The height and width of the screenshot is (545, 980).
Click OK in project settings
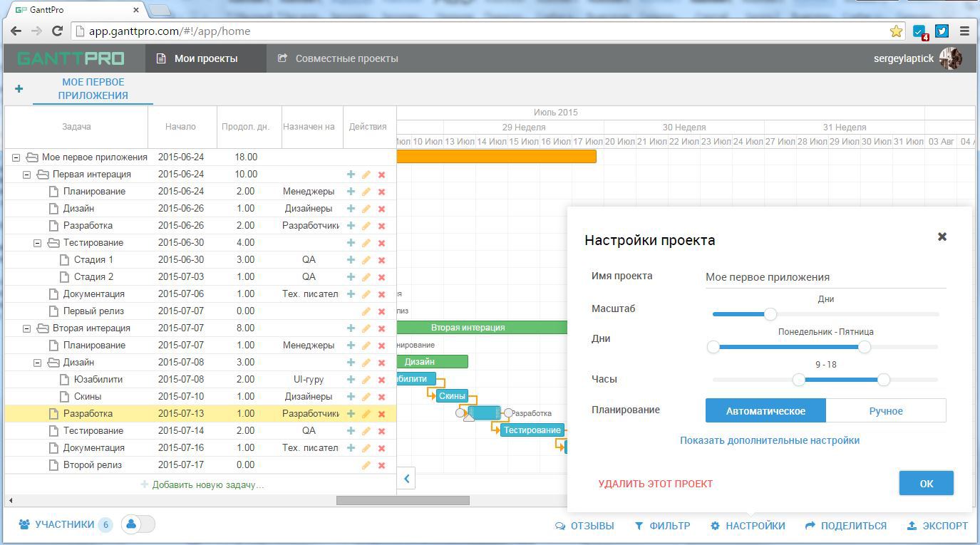tap(927, 483)
